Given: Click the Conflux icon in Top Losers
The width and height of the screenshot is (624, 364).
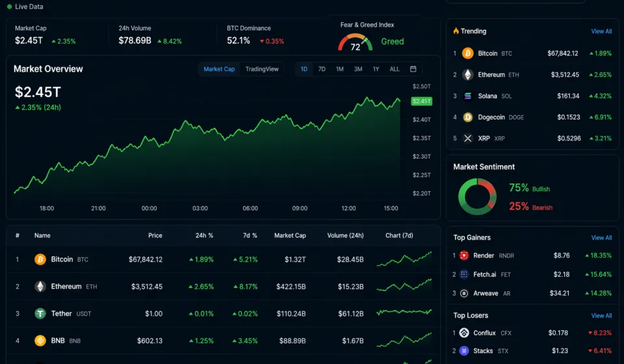Looking at the screenshot, I should pyautogui.click(x=464, y=333).
